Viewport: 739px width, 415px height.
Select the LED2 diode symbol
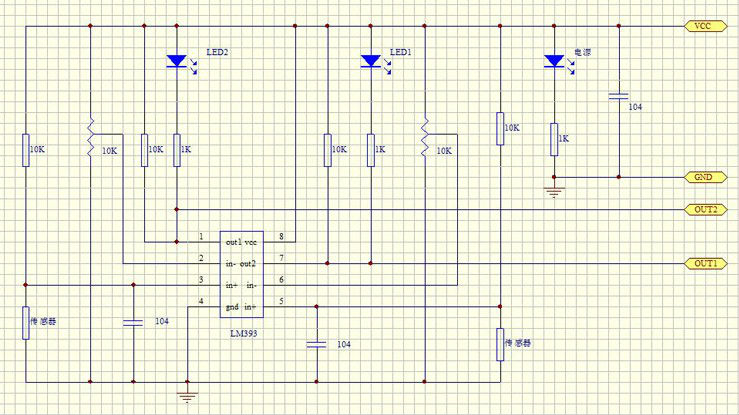tap(176, 62)
